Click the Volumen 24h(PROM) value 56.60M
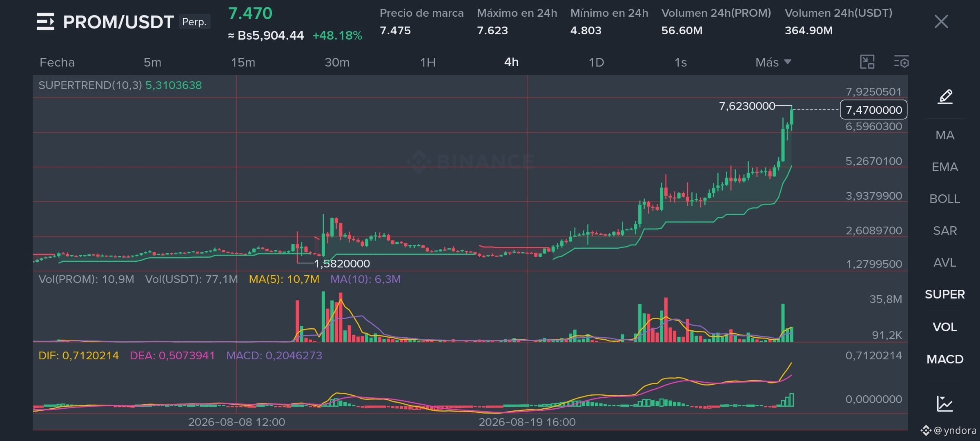980x441 pixels. tap(682, 31)
